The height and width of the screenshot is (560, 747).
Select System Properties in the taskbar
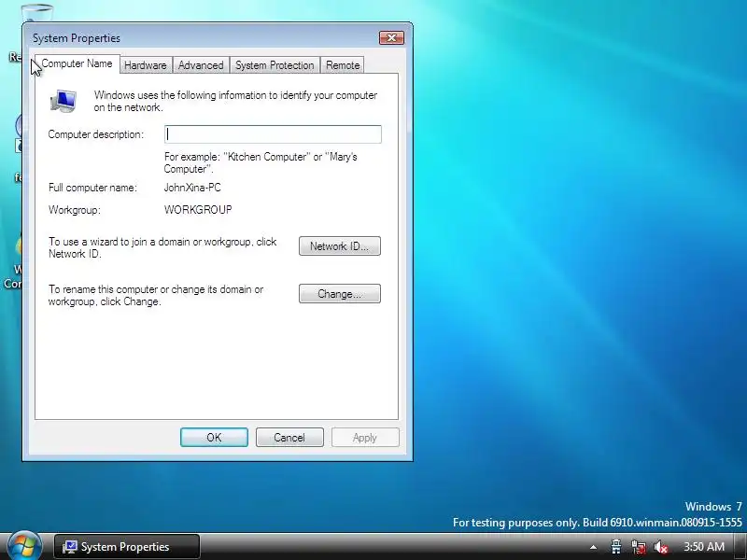pos(127,547)
